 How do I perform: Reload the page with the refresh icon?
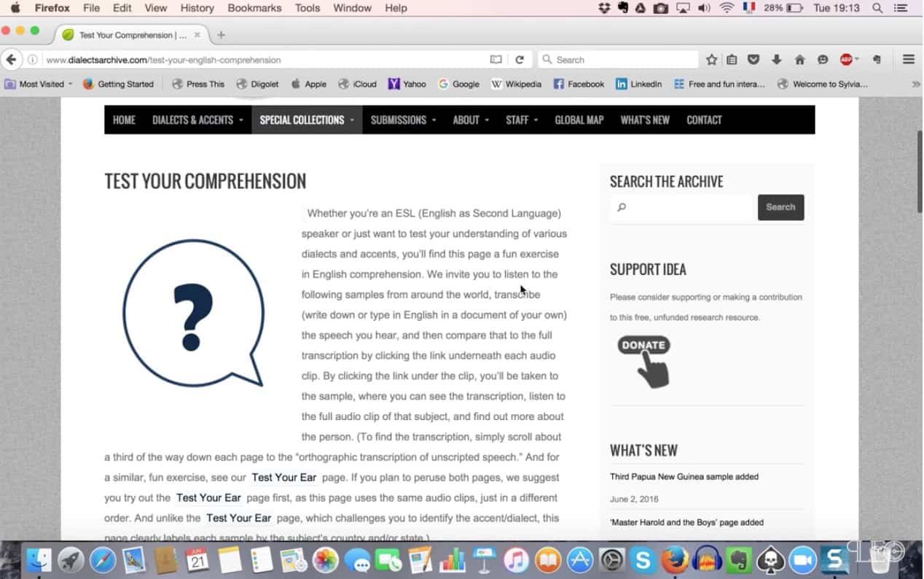click(x=520, y=60)
